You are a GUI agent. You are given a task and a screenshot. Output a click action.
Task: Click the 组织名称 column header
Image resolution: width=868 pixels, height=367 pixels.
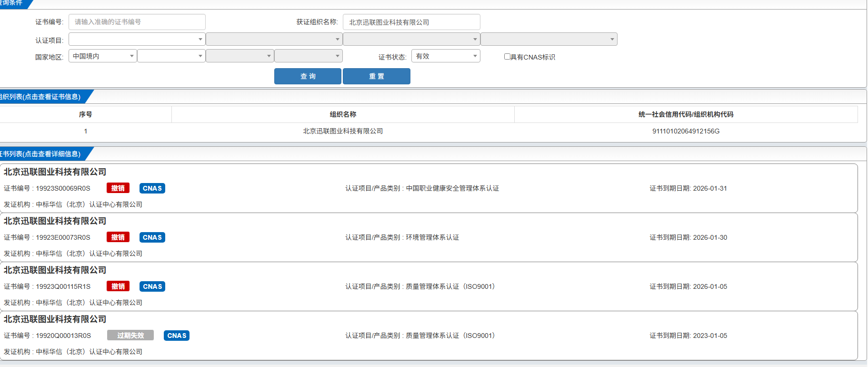(x=343, y=114)
